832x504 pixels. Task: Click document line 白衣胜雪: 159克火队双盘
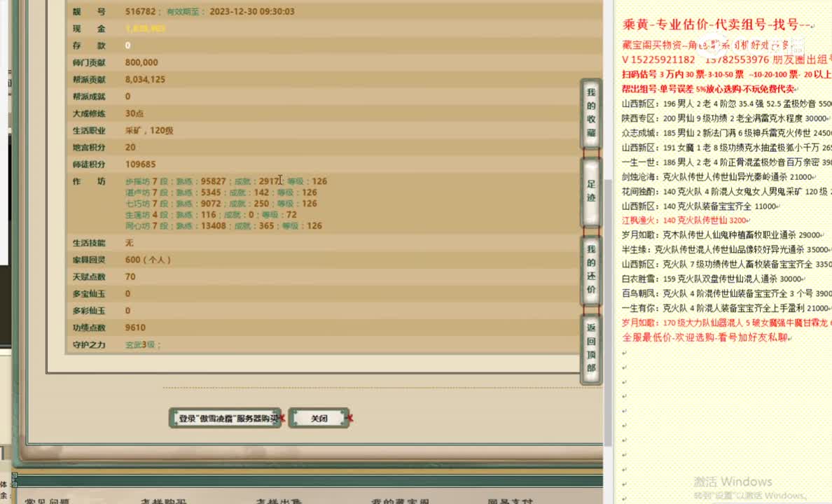(x=714, y=279)
